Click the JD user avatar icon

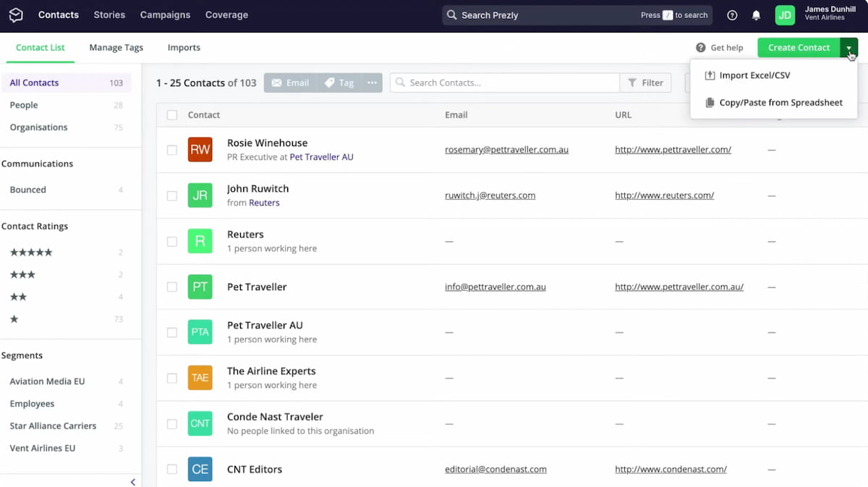point(784,14)
